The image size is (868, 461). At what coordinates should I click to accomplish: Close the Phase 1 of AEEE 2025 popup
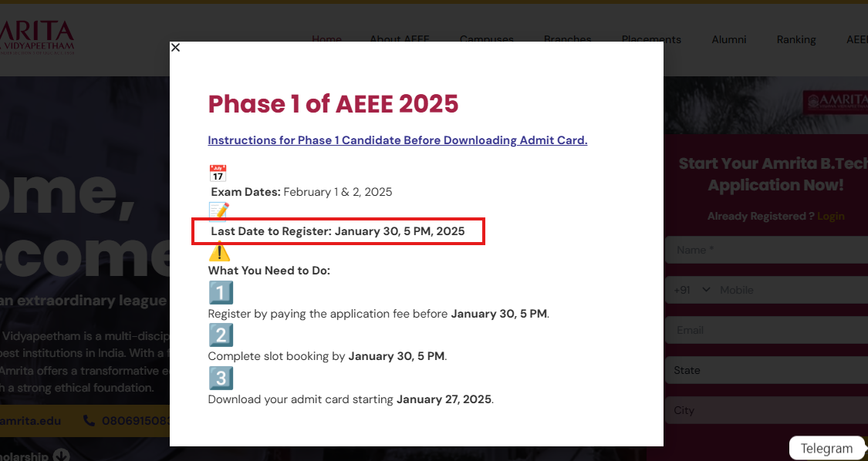(175, 47)
